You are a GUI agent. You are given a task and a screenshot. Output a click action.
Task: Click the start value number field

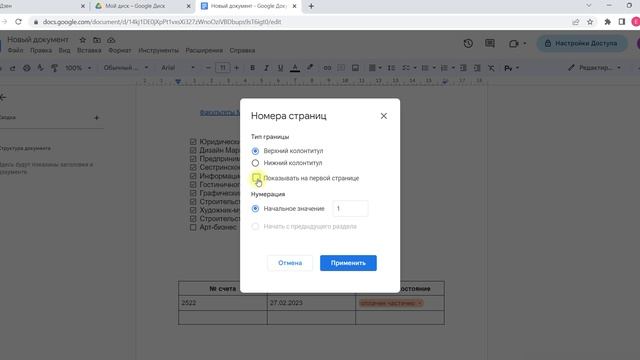[x=350, y=209]
